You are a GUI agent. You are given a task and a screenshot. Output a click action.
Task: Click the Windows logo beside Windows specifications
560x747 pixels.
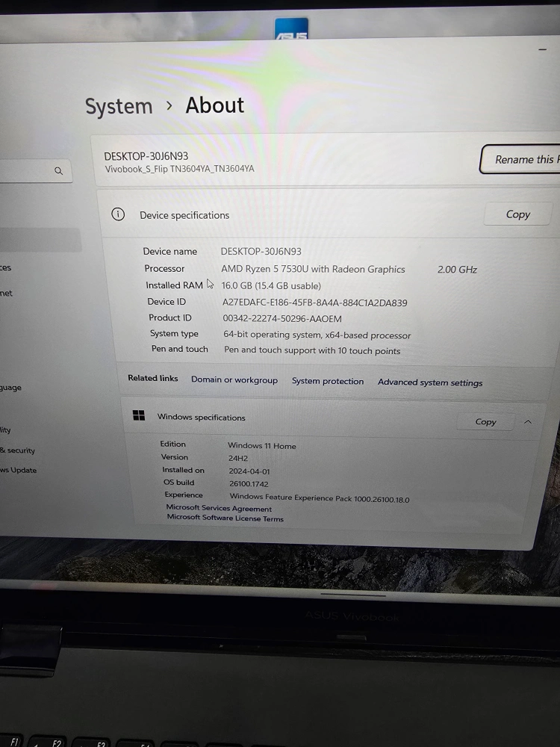pos(139,415)
